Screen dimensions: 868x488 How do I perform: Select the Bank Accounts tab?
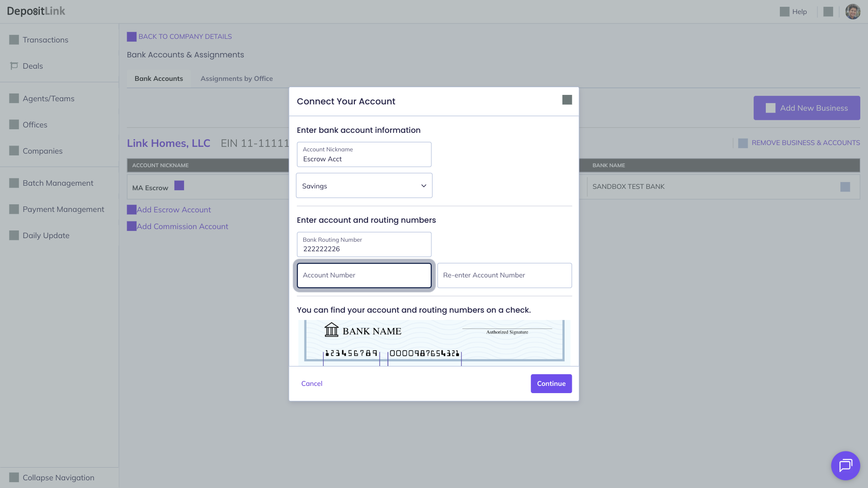click(x=159, y=79)
